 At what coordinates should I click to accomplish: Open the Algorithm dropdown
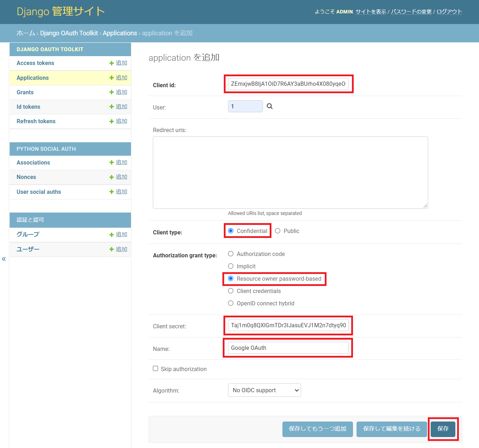264,390
